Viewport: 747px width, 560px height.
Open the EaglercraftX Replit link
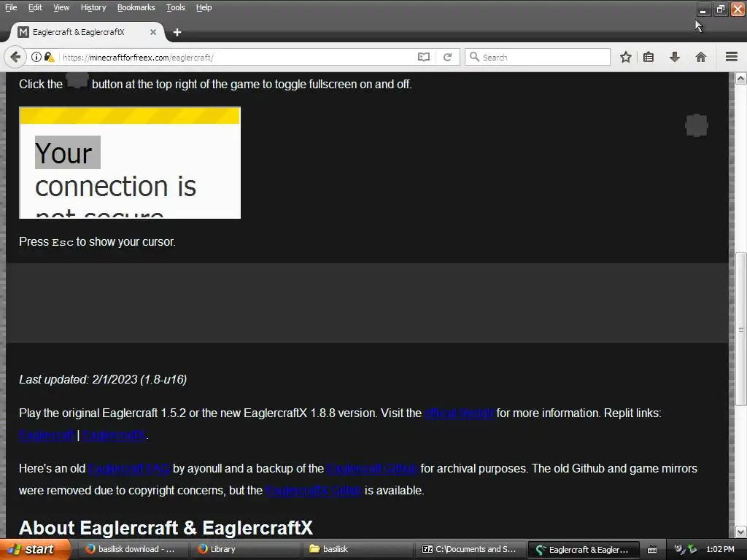tap(115, 435)
